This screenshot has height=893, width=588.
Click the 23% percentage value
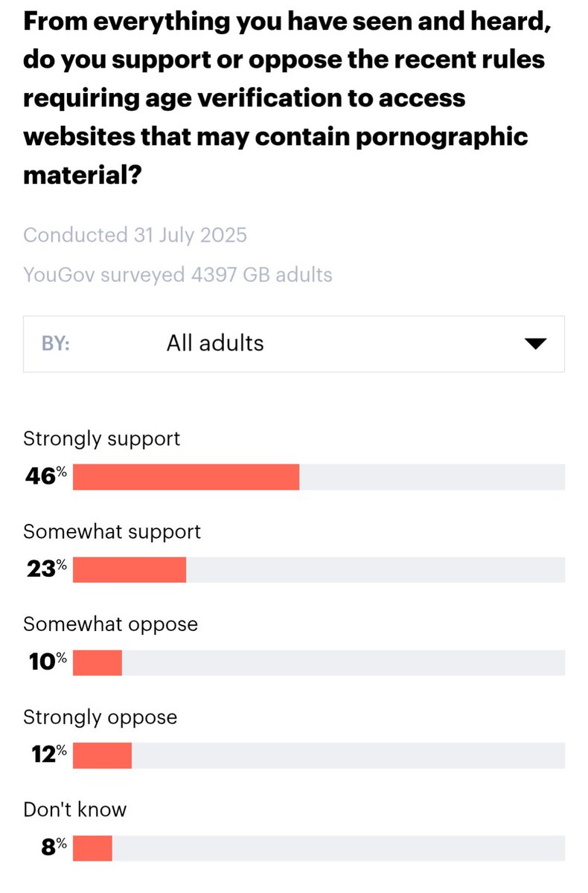point(46,569)
